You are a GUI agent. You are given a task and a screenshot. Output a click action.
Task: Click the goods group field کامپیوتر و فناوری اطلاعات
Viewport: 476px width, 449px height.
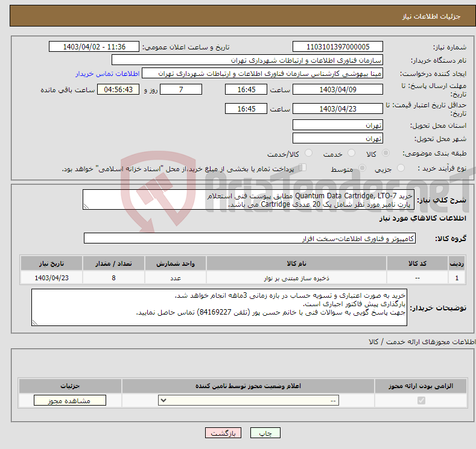[x=250, y=238]
